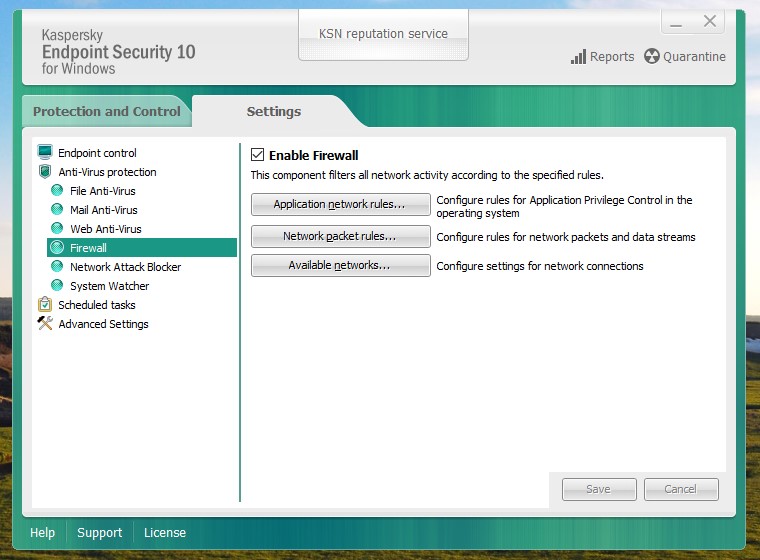Click the Anti-Virus protection shield icon

tap(45, 171)
